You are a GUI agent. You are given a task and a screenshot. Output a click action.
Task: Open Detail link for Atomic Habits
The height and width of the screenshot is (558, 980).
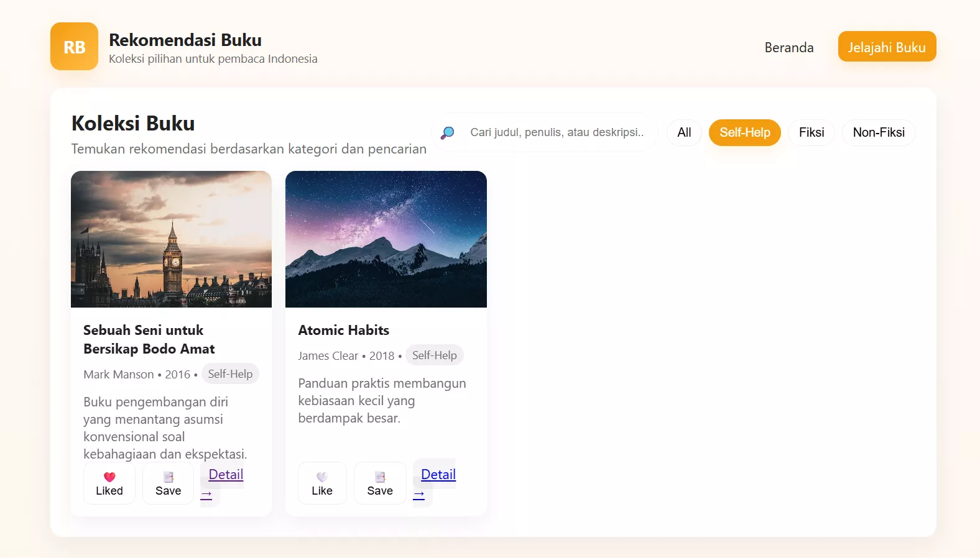click(x=435, y=483)
